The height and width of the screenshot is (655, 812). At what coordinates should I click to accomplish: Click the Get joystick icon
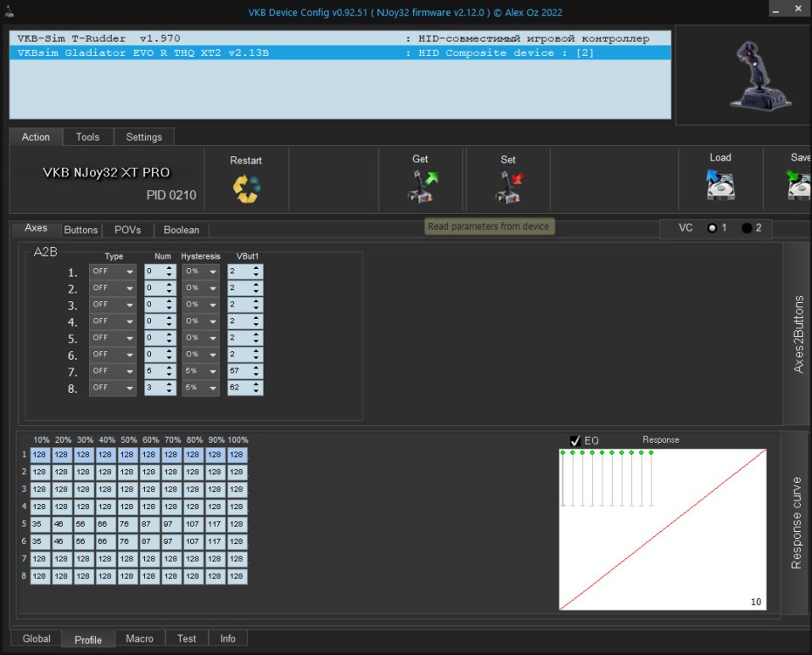click(423, 187)
